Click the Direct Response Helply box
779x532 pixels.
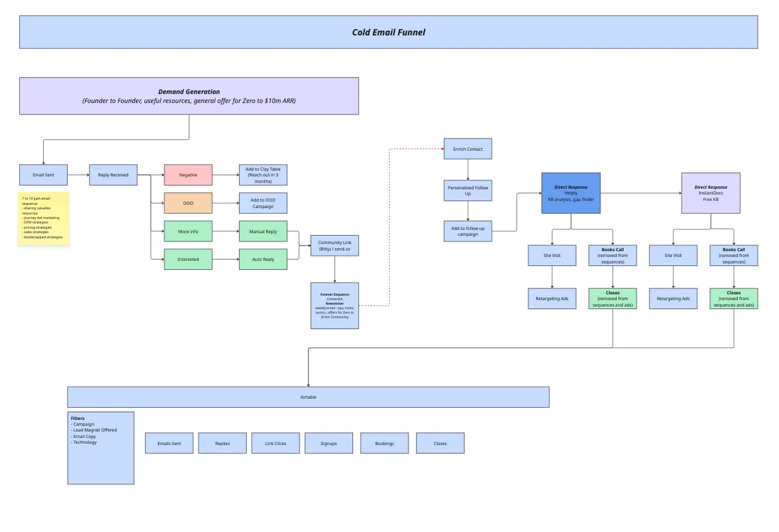click(571, 193)
